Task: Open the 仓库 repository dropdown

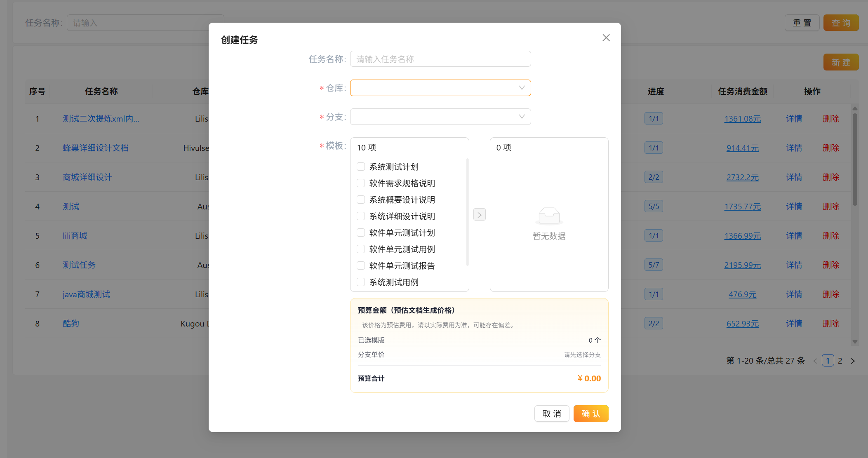Action: click(x=440, y=88)
